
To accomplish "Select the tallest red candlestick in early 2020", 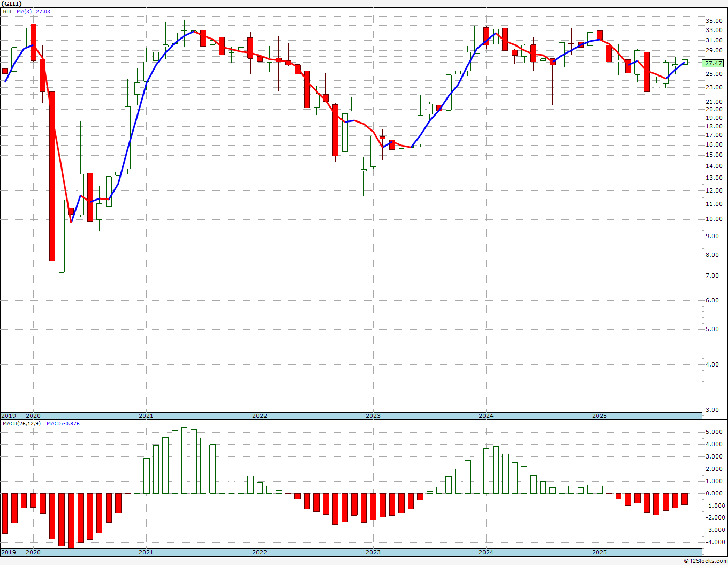I will [x=52, y=177].
